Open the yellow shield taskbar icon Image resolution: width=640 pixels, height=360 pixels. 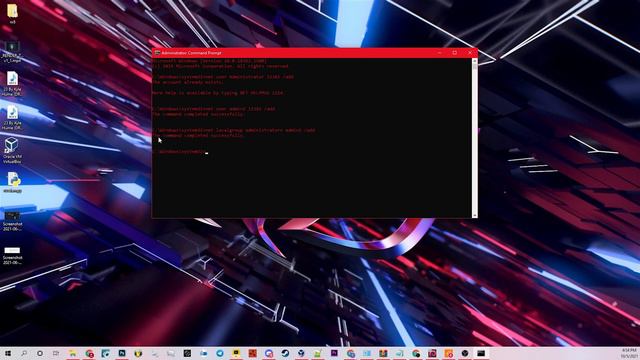coord(138,353)
